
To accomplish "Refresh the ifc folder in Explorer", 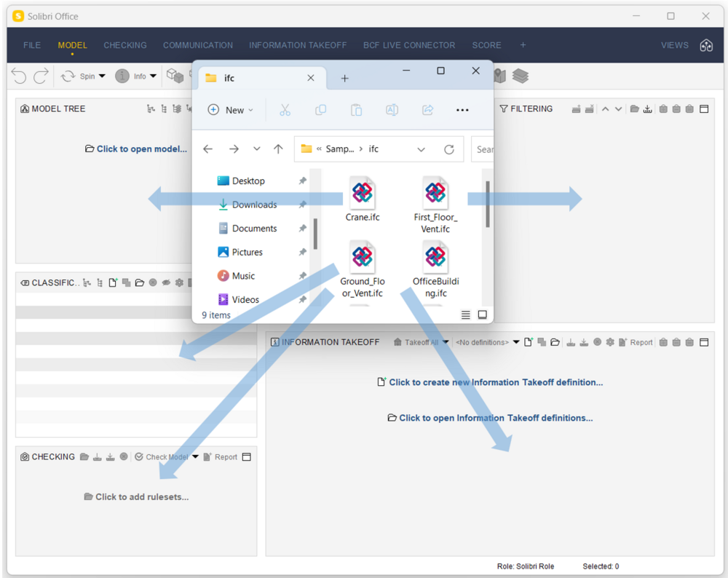I will click(x=449, y=149).
